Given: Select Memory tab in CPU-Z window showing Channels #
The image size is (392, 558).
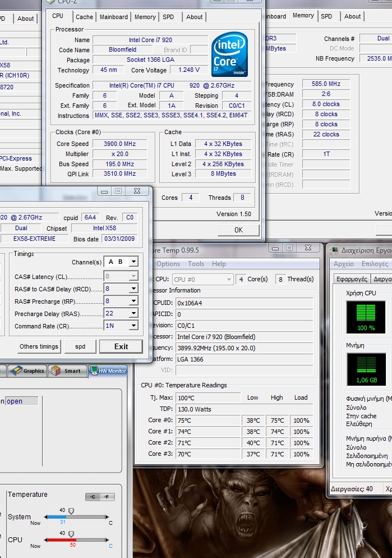Looking at the screenshot, I should (303, 15).
